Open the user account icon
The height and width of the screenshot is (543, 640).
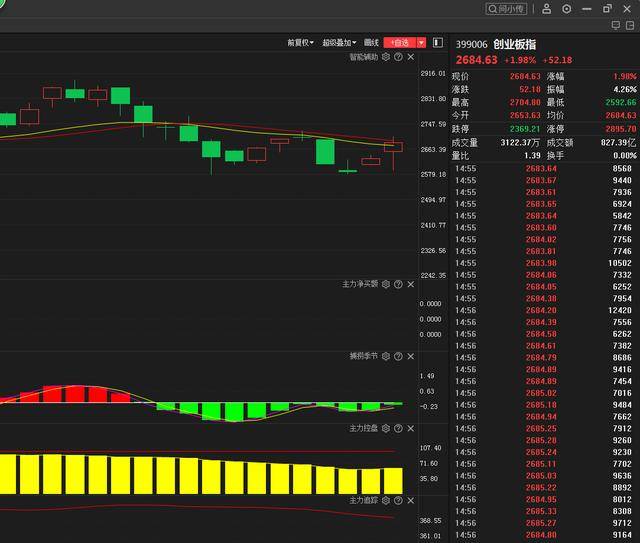pos(547,9)
